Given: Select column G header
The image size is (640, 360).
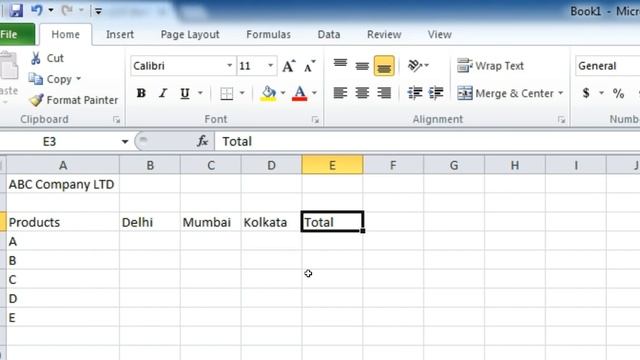Looking at the screenshot, I should 454,165.
